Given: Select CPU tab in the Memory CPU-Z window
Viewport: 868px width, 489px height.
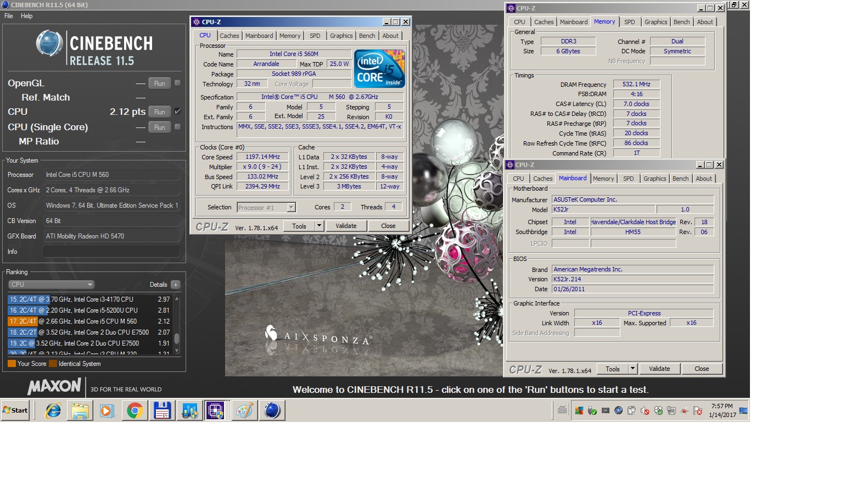Looking at the screenshot, I should click(x=519, y=22).
